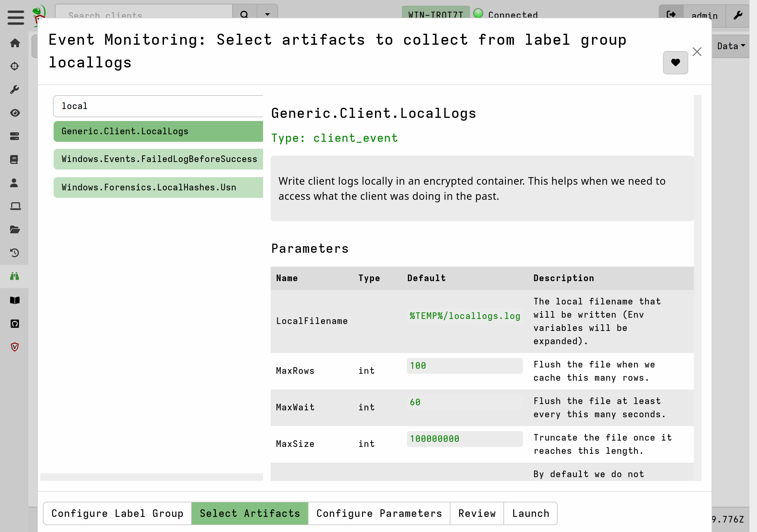View server events using the eye icon
Image resolution: width=757 pixels, height=532 pixels.
[15, 113]
